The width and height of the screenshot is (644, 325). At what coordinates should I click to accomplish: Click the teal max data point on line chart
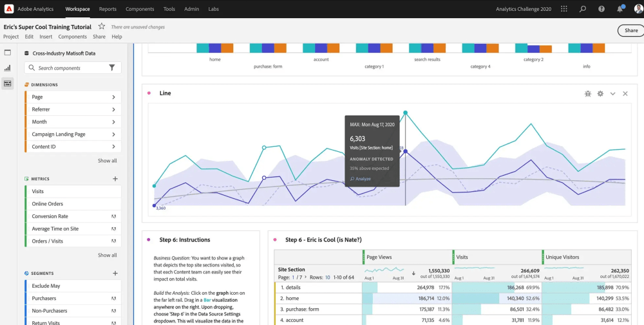tap(405, 113)
